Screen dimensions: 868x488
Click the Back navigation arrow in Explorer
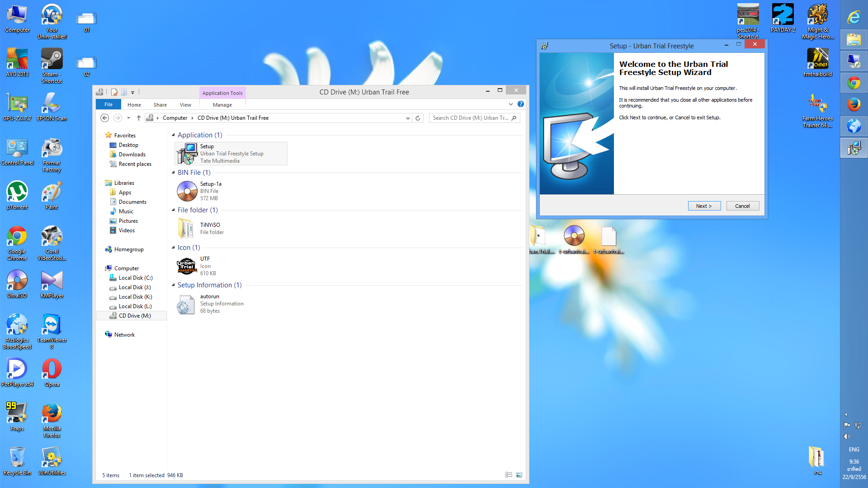(x=104, y=118)
